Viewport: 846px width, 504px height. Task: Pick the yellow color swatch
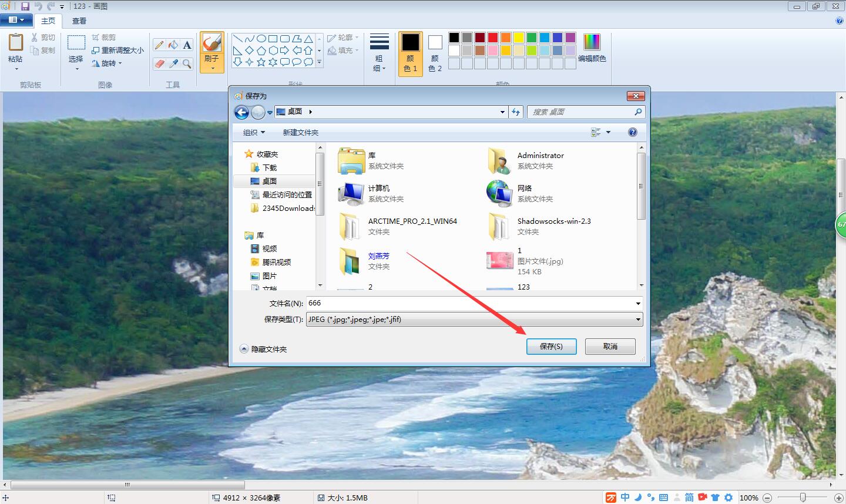(519, 38)
